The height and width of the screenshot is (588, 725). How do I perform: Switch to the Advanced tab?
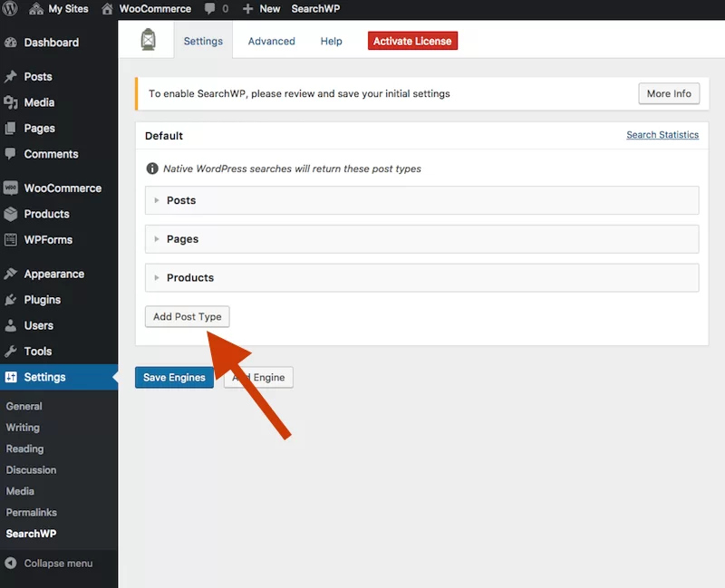(271, 41)
